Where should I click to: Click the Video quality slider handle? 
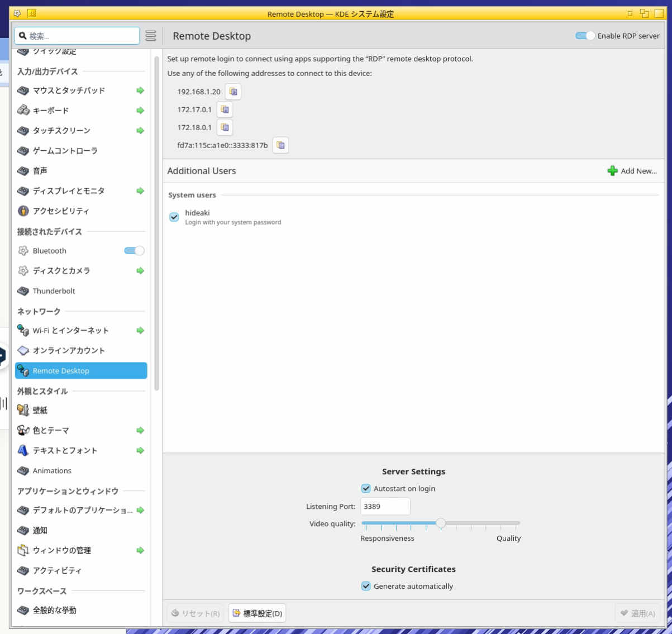[441, 523]
